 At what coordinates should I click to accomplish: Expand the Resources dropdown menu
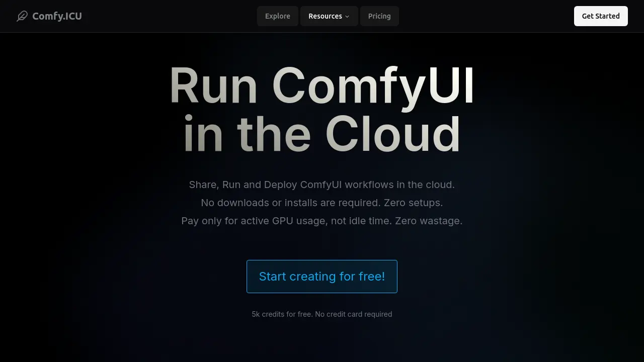click(329, 16)
